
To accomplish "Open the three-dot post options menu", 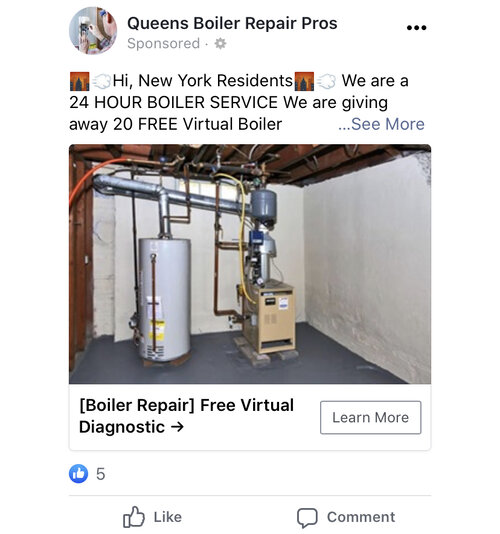I will coord(416,28).
